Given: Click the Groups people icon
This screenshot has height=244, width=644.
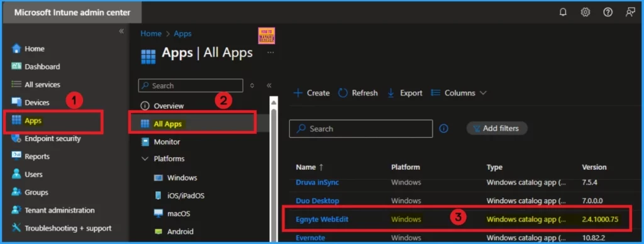Looking at the screenshot, I should [16, 192].
